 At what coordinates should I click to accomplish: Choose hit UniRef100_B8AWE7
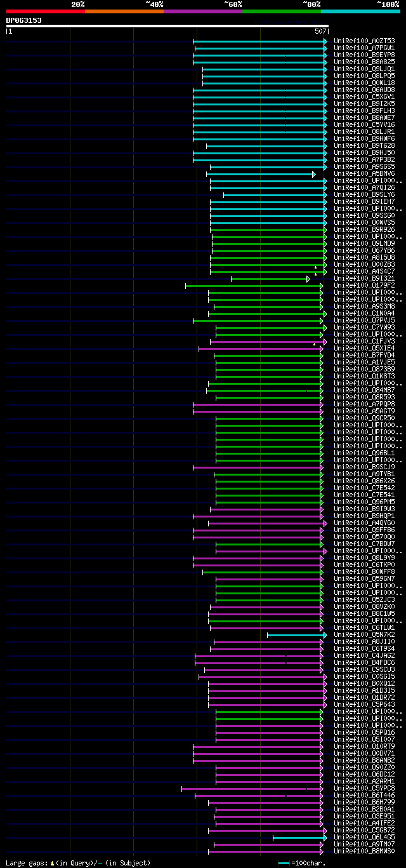point(364,118)
